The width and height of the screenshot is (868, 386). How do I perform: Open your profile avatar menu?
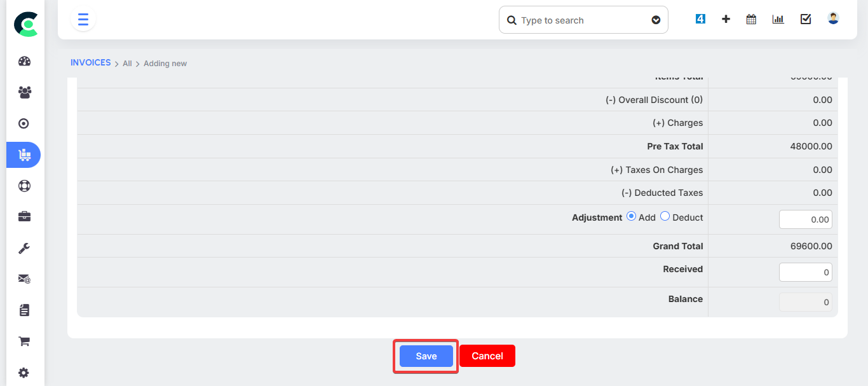point(832,18)
